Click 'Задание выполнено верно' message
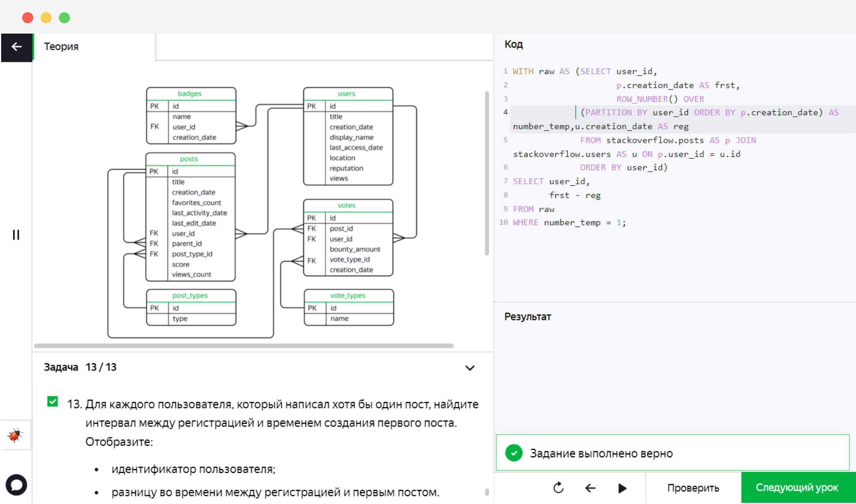856x504 pixels. [601, 453]
